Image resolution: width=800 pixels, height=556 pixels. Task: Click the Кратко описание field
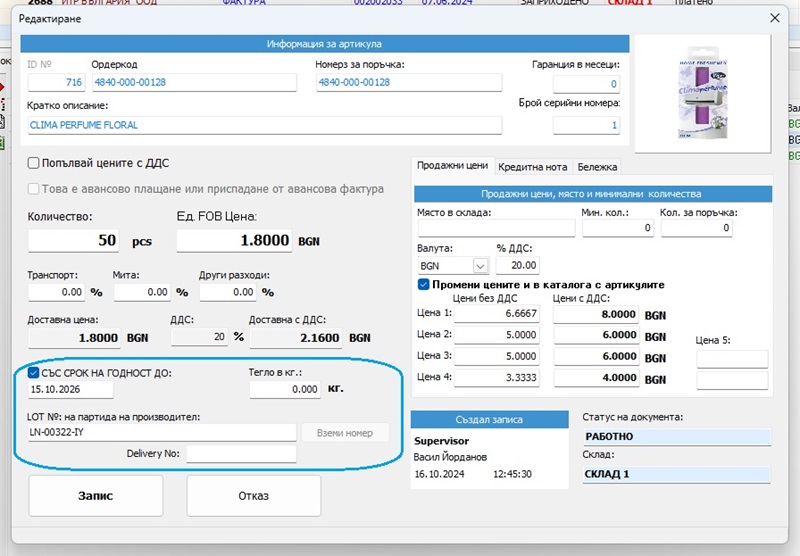[x=264, y=125]
